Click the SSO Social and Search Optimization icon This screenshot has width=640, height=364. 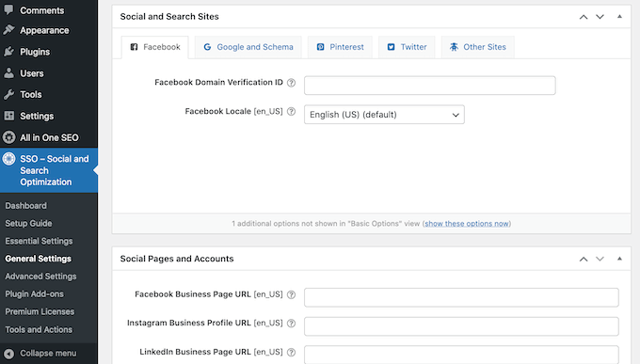click(x=8, y=159)
